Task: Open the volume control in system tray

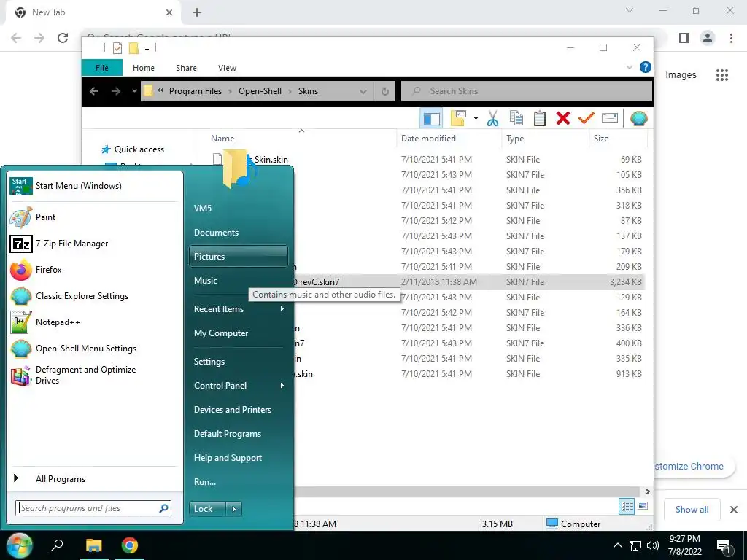Action: (653, 545)
